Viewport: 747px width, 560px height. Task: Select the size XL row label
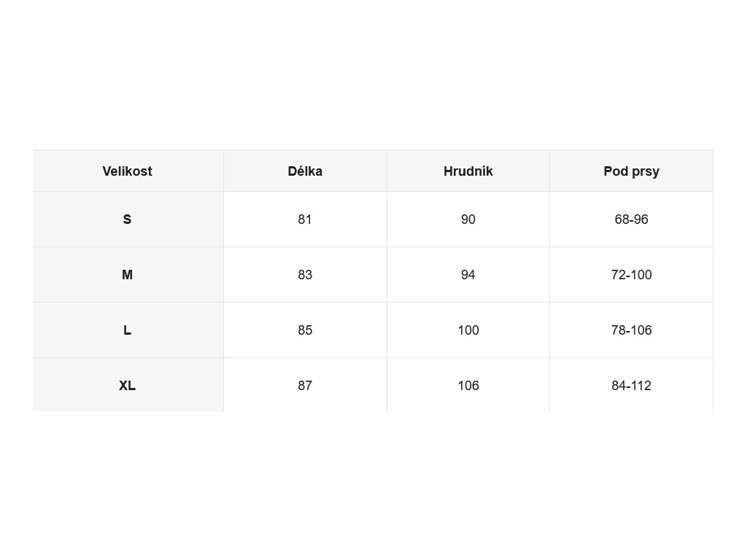pos(127,386)
